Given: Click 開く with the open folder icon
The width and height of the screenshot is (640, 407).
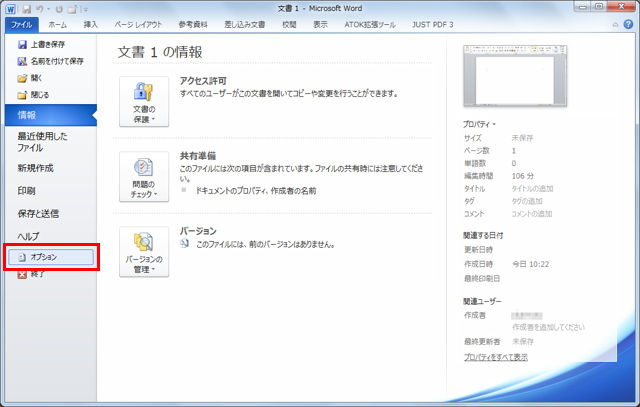Looking at the screenshot, I should pos(30,78).
